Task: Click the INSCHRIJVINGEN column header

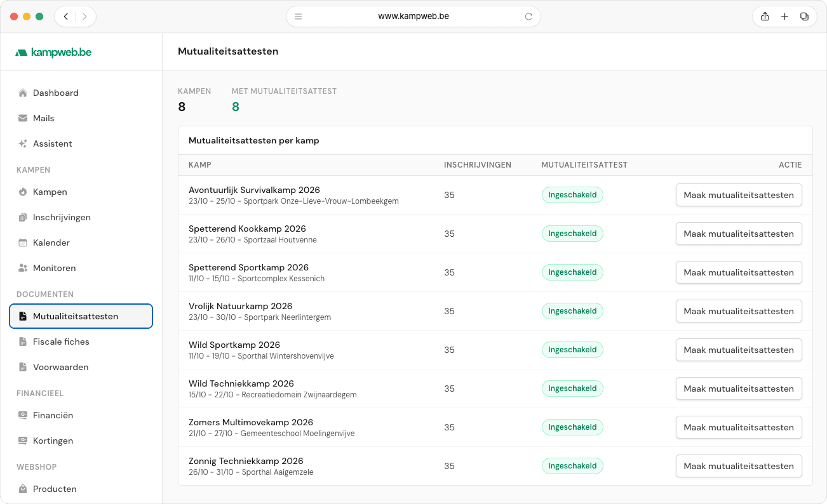Action: tap(478, 165)
